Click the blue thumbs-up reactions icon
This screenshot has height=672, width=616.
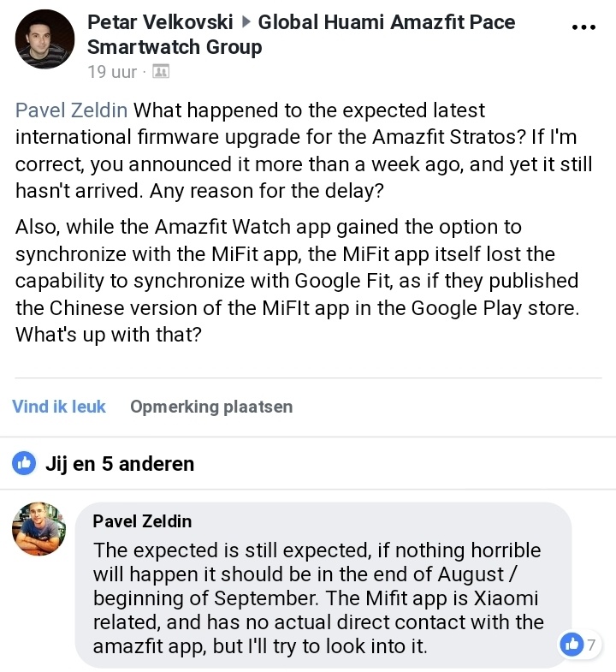(24, 463)
